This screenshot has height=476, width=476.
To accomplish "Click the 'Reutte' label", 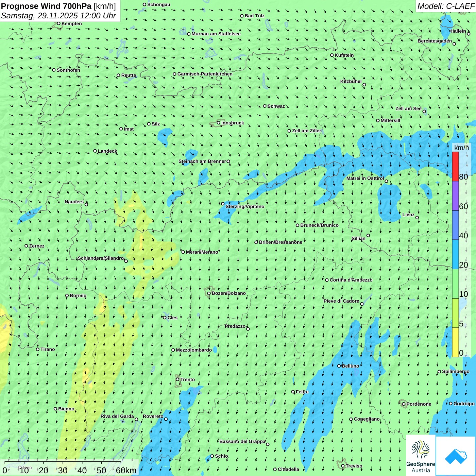I will pos(129,75).
